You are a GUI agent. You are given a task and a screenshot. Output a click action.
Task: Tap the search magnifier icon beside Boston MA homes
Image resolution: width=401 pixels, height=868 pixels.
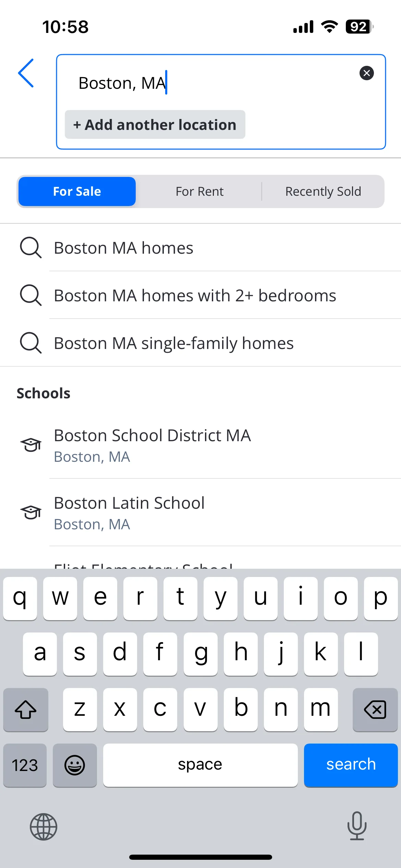tap(31, 248)
